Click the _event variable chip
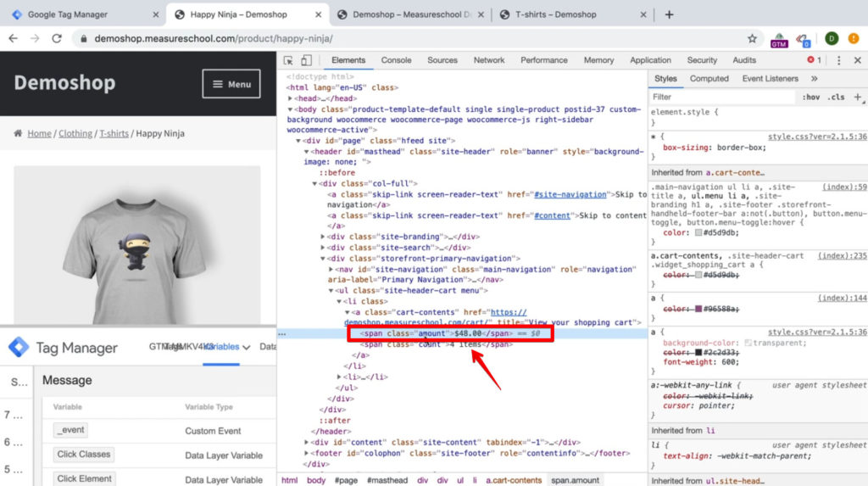Image resolution: width=868 pixels, height=486 pixels. pyautogui.click(x=71, y=430)
